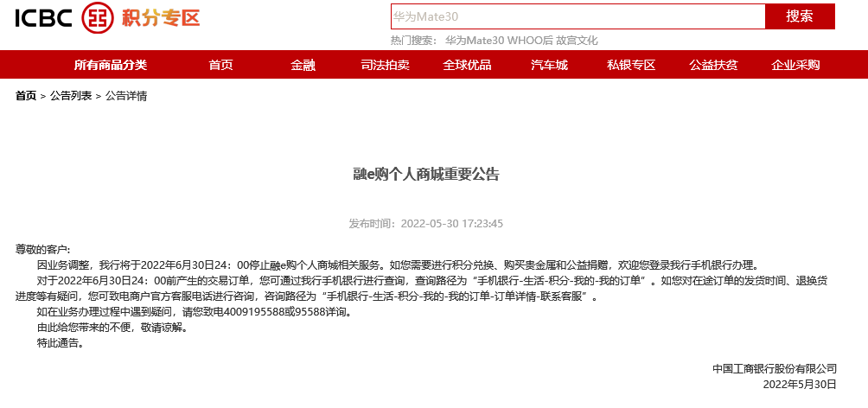This screenshot has width=868, height=408.
Task: Open 汽车城 navigation item
Action: click(549, 65)
